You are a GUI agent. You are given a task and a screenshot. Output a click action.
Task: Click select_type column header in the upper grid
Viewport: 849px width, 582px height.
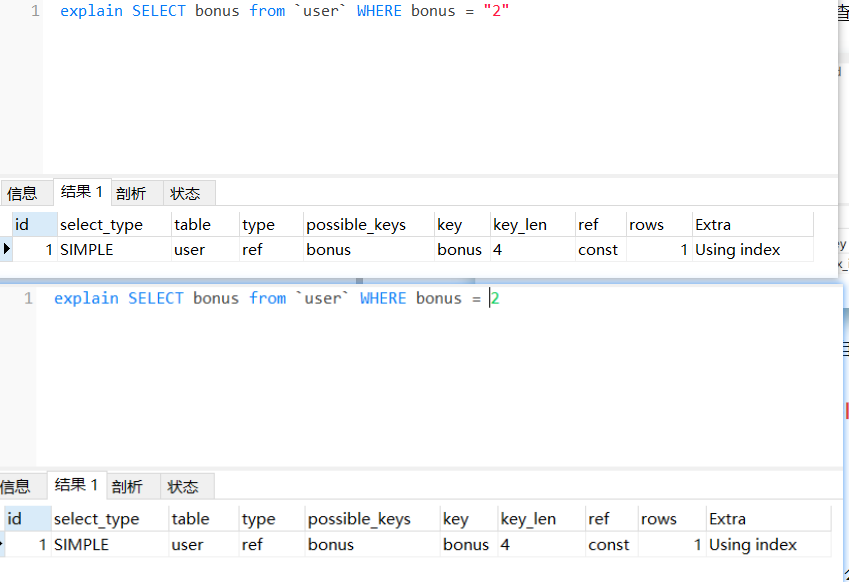pos(101,225)
